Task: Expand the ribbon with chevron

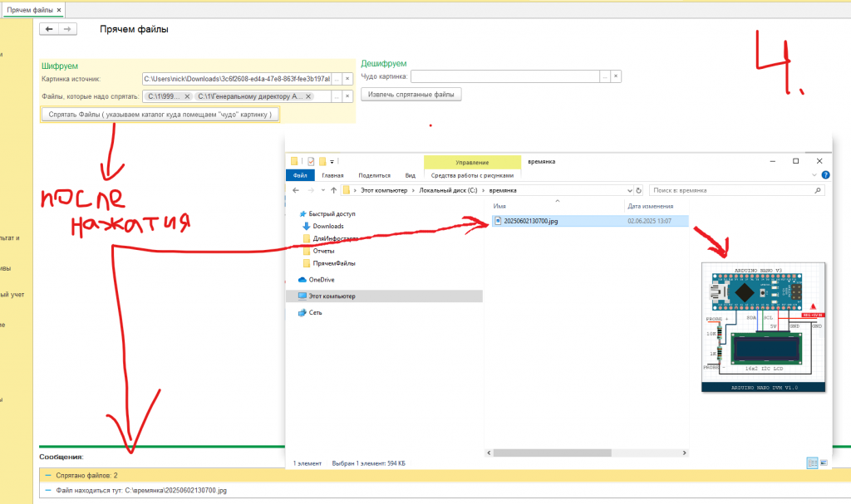Action: [x=814, y=175]
